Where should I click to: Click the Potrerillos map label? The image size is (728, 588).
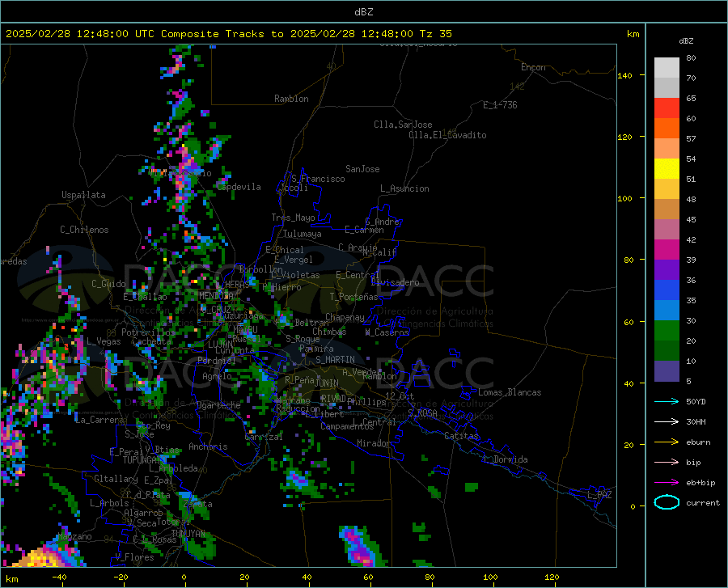click(148, 332)
